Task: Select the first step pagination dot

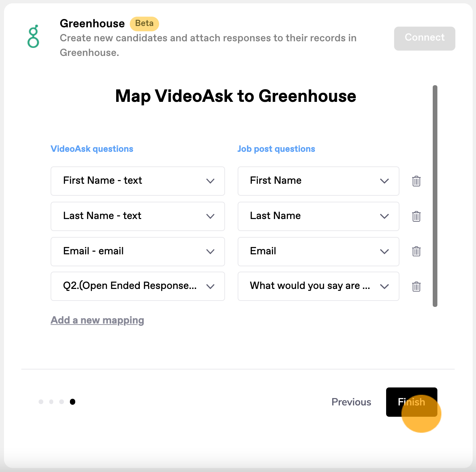Action: tap(41, 402)
